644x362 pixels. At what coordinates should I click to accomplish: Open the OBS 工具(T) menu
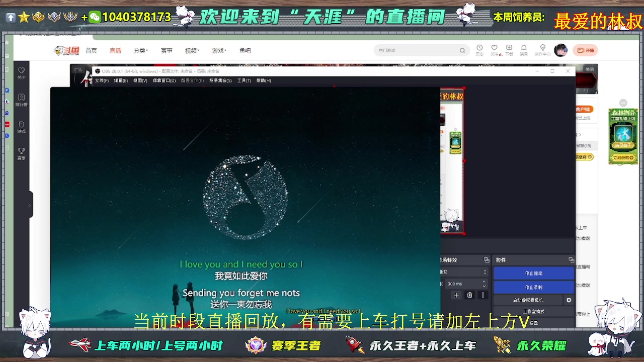tap(244, 80)
